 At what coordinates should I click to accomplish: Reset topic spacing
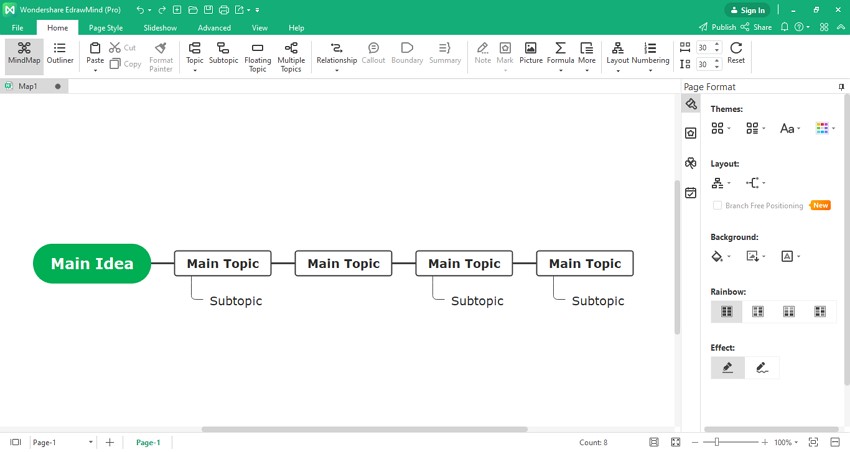(736, 54)
